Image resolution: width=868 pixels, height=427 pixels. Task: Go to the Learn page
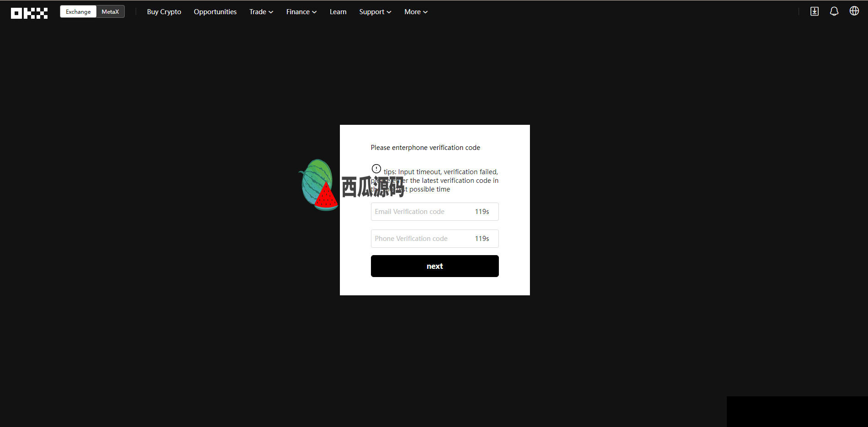click(x=338, y=12)
